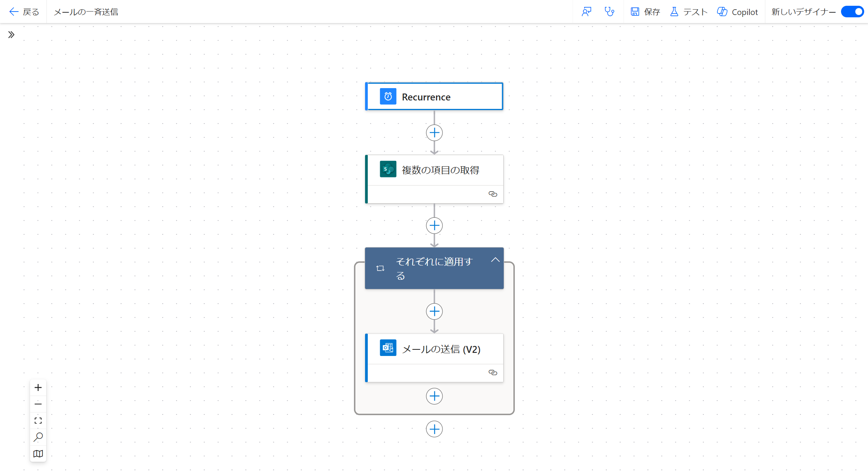Open the canvas search magnifier
This screenshot has width=868, height=471.
coord(38,437)
